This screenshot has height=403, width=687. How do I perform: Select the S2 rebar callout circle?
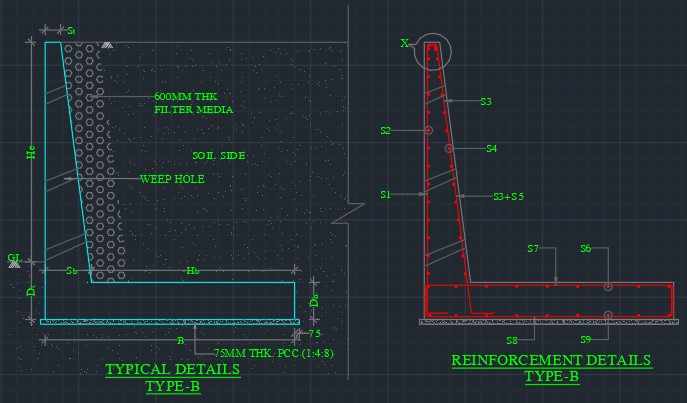tap(428, 130)
